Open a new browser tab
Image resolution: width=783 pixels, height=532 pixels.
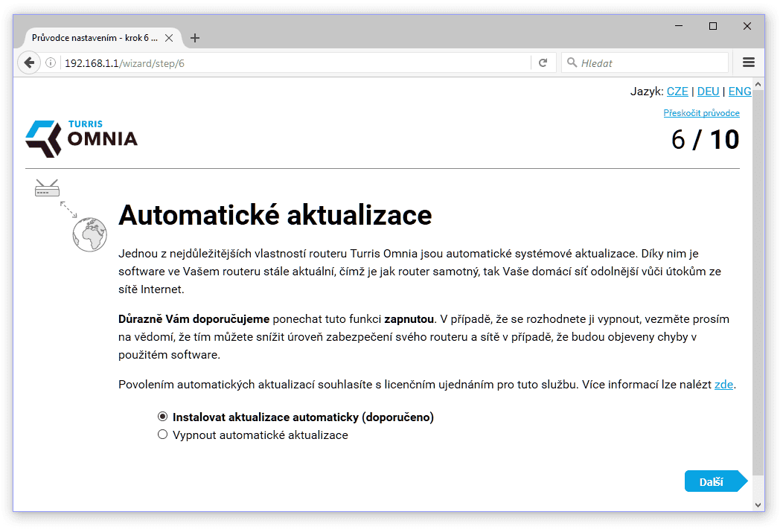(195, 37)
